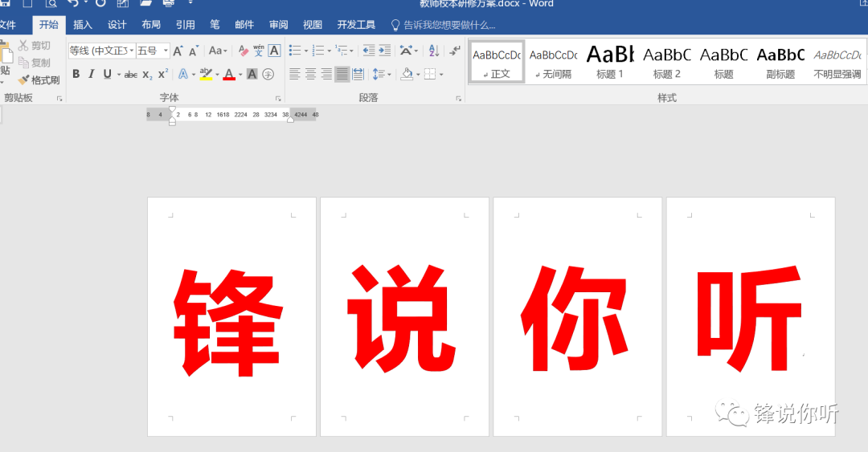The width and height of the screenshot is (868, 452).
Task: Apply text highlight color
Action: (x=206, y=74)
